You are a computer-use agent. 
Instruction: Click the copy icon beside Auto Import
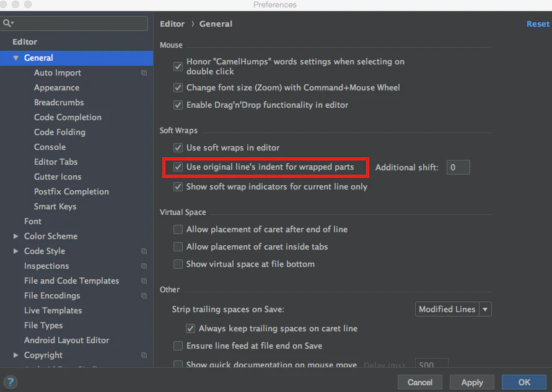tap(144, 73)
